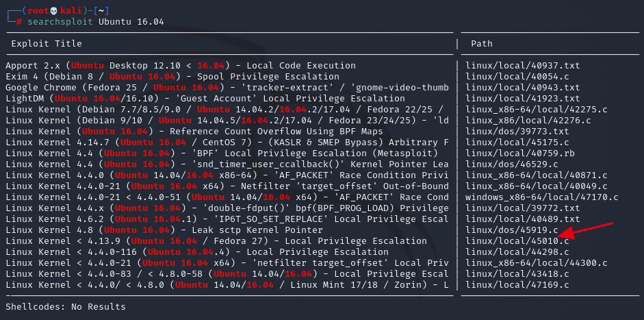This screenshot has height=320, width=644.
Task: Click path windows_x86-64/local/47170.c
Action: [542, 197]
